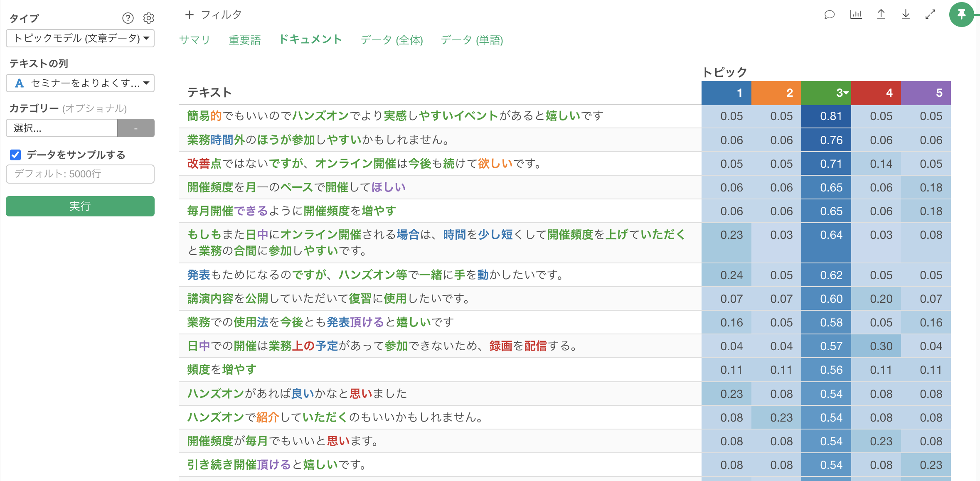Click the 0.81 topic 3 cell
The image size is (980, 481).
826,116
